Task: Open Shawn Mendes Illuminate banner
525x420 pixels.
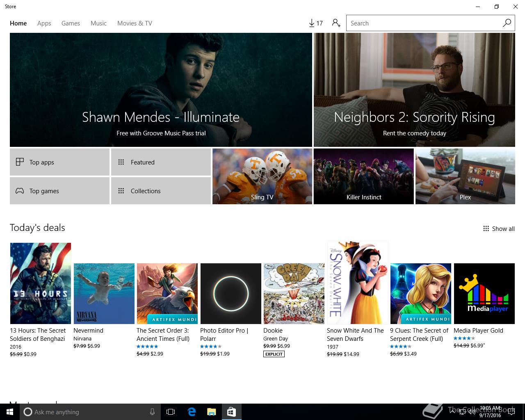Action: 161,90
